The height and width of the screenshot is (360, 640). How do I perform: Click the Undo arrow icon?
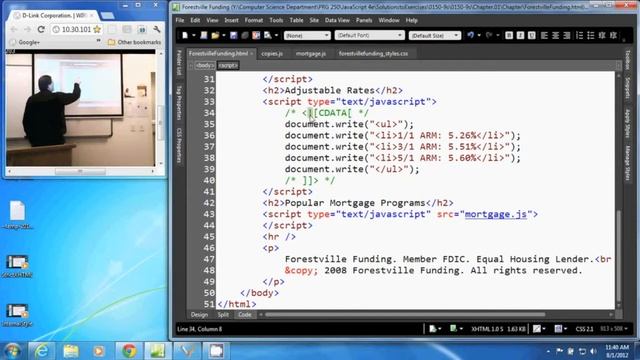tap(471, 36)
